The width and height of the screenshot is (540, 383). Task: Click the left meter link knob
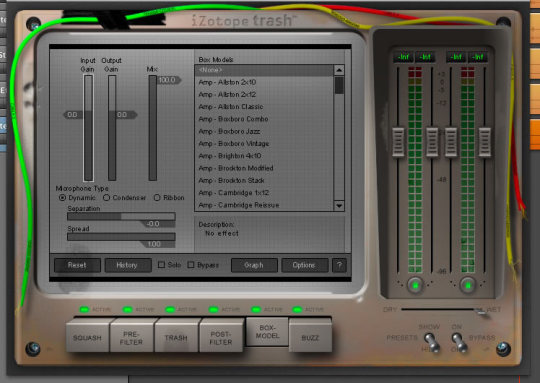click(x=415, y=285)
